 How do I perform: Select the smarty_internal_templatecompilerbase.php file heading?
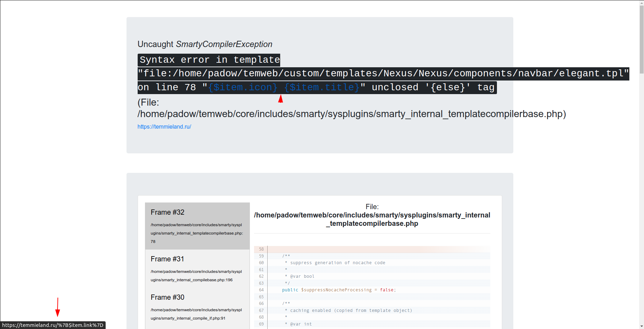[372, 215]
